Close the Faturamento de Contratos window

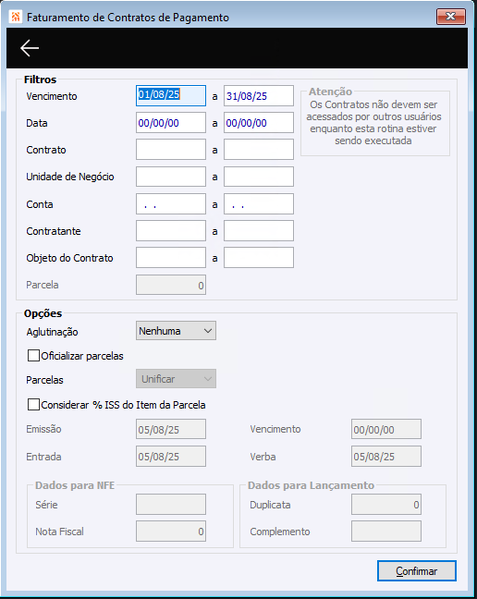[451, 16]
